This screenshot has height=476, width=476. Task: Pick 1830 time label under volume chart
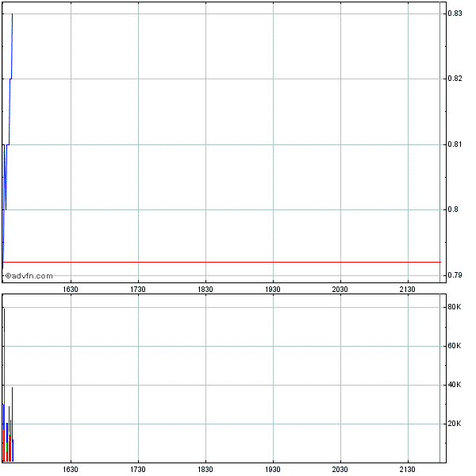pos(205,470)
